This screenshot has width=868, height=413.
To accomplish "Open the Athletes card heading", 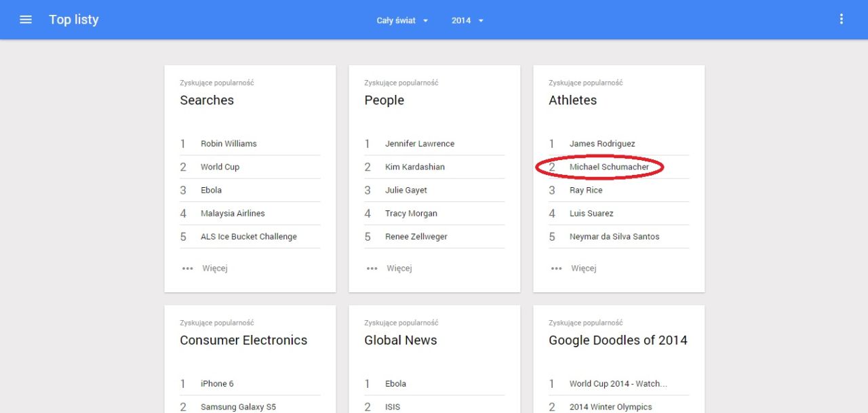I will 573,100.
